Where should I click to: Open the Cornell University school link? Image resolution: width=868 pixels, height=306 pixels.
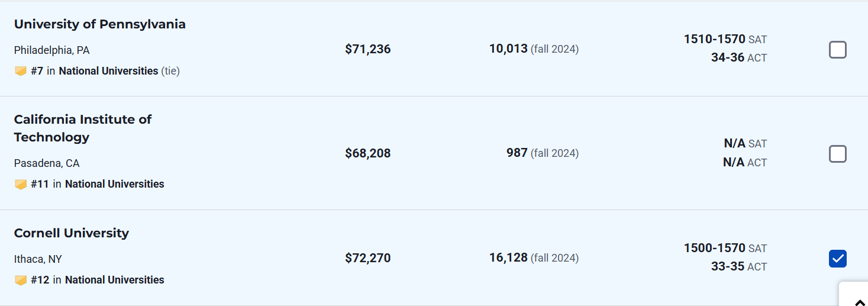click(71, 233)
